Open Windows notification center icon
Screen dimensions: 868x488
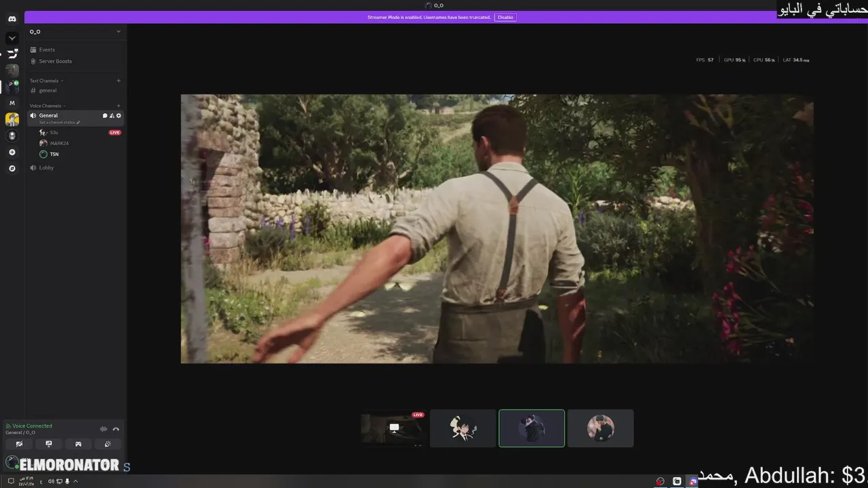11,481
